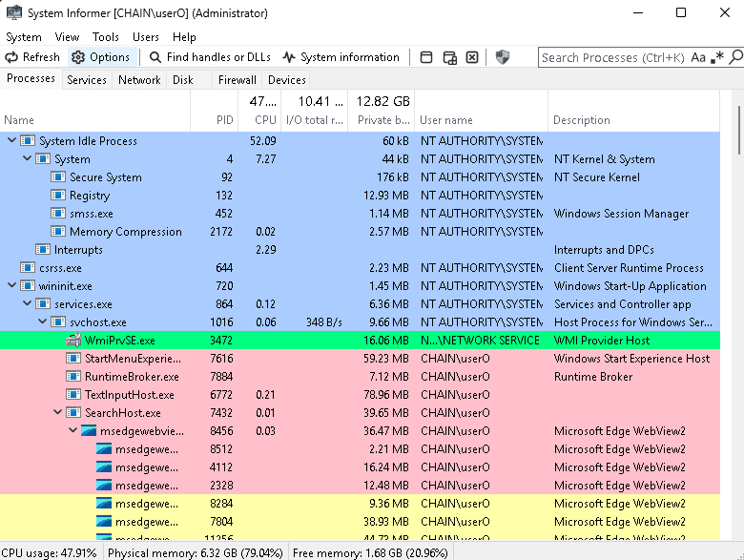The height and width of the screenshot is (560, 744).
Task: Open the Tools menu
Action: pos(105,37)
